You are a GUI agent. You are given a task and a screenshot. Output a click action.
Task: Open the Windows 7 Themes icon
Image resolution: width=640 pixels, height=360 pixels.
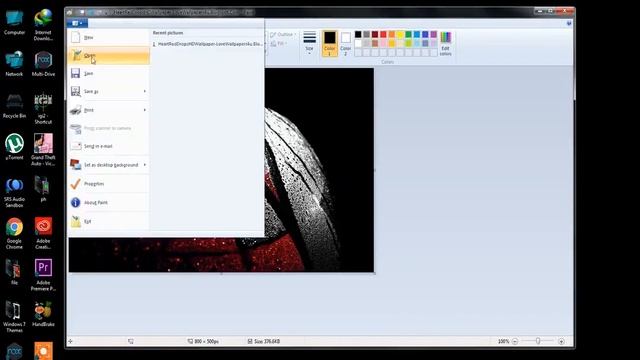tap(14, 317)
